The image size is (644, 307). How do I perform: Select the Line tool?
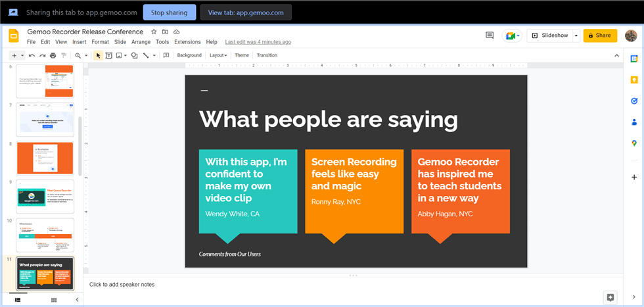(146, 55)
